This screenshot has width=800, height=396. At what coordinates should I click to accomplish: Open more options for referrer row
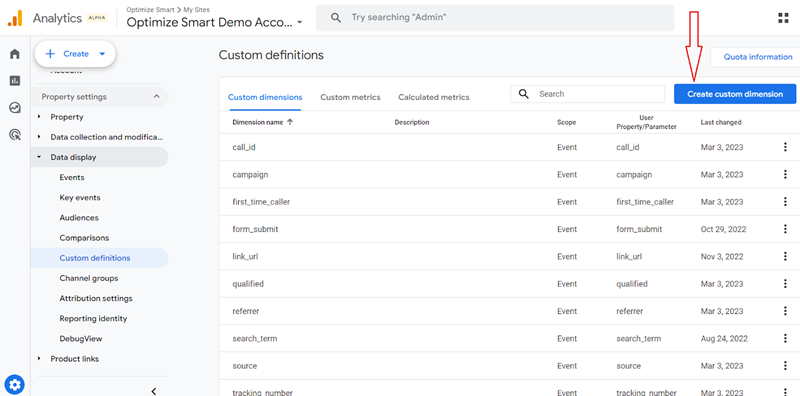tap(785, 311)
